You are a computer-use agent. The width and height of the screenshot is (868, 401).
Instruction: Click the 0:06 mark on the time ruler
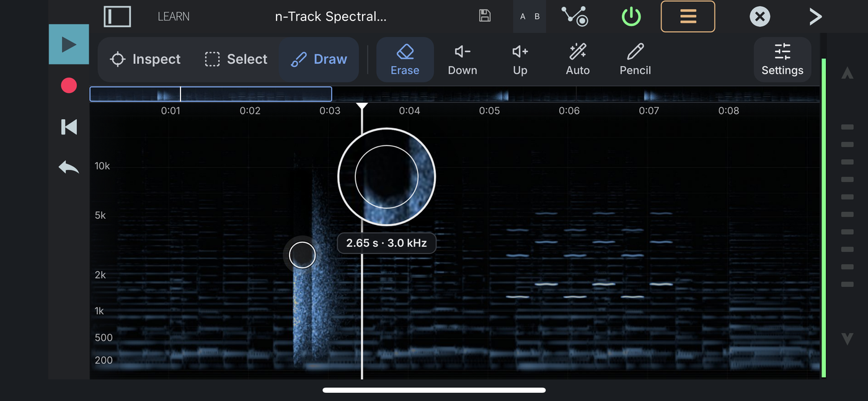click(x=569, y=111)
